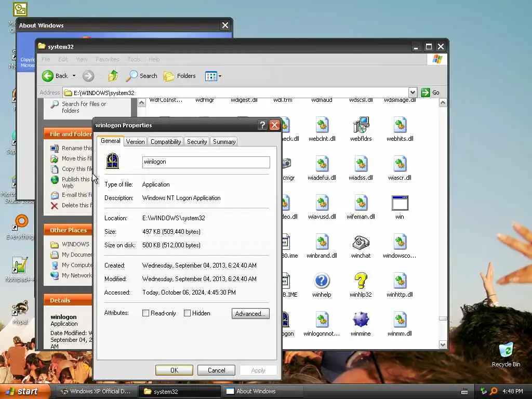The image size is (532, 399).
Task: Click the help question mark in Properties title
Action: tap(262, 125)
